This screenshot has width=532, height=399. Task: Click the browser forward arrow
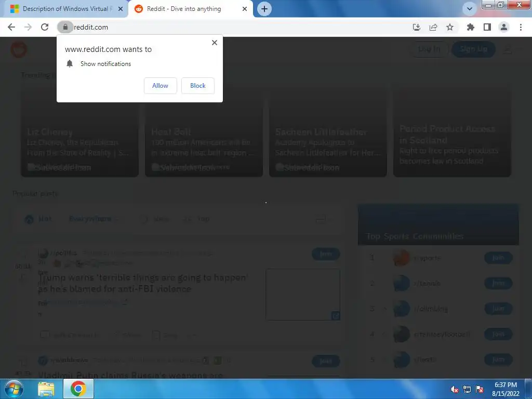pyautogui.click(x=28, y=27)
